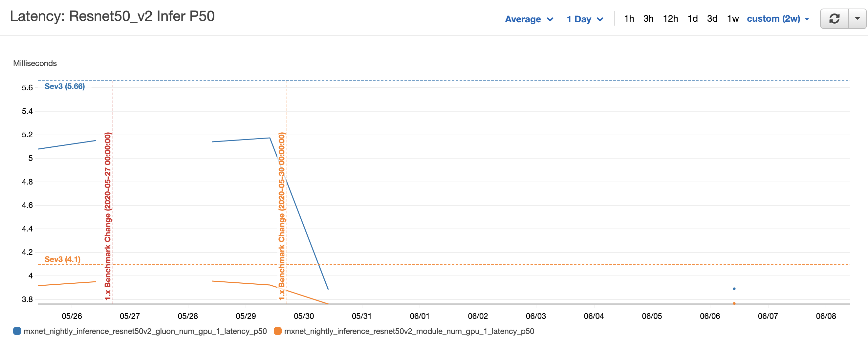868x350 pixels.
Task: Select the 1h time range button
Action: click(x=629, y=19)
